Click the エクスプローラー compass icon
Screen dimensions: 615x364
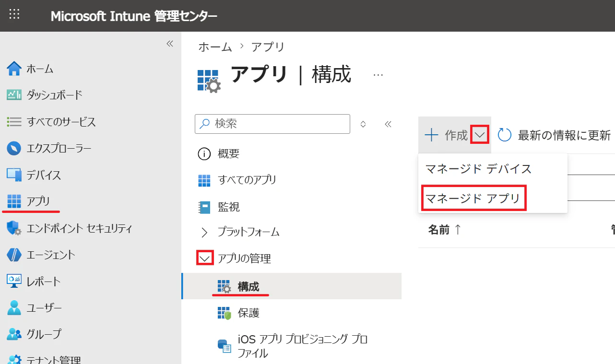tap(14, 148)
